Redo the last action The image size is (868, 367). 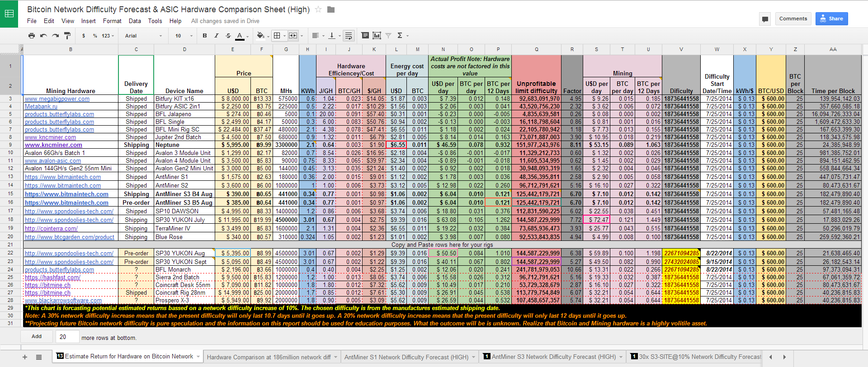point(55,36)
